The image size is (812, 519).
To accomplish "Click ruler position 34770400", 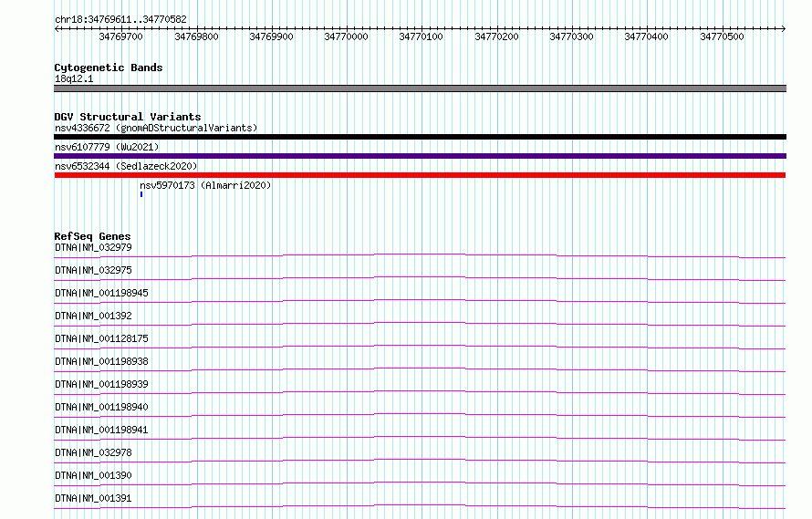I will (x=646, y=36).
